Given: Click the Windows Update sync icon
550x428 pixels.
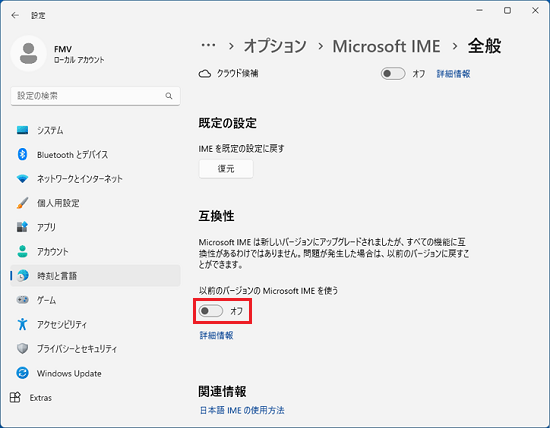Looking at the screenshot, I should pos(22,373).
